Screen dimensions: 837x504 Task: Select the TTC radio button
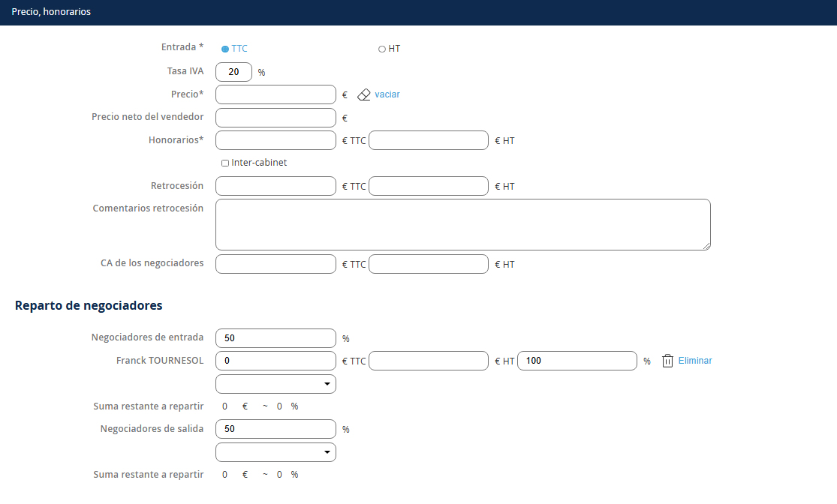click(x=225, y=49)
